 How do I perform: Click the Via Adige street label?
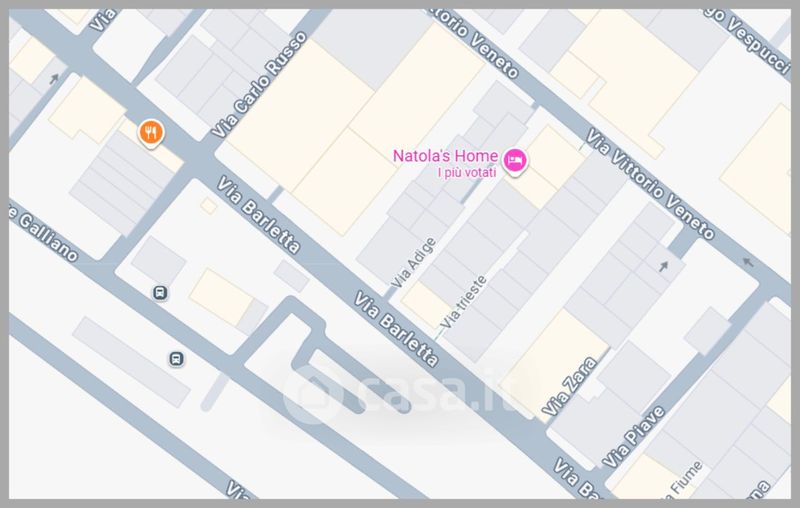(413, 263)
